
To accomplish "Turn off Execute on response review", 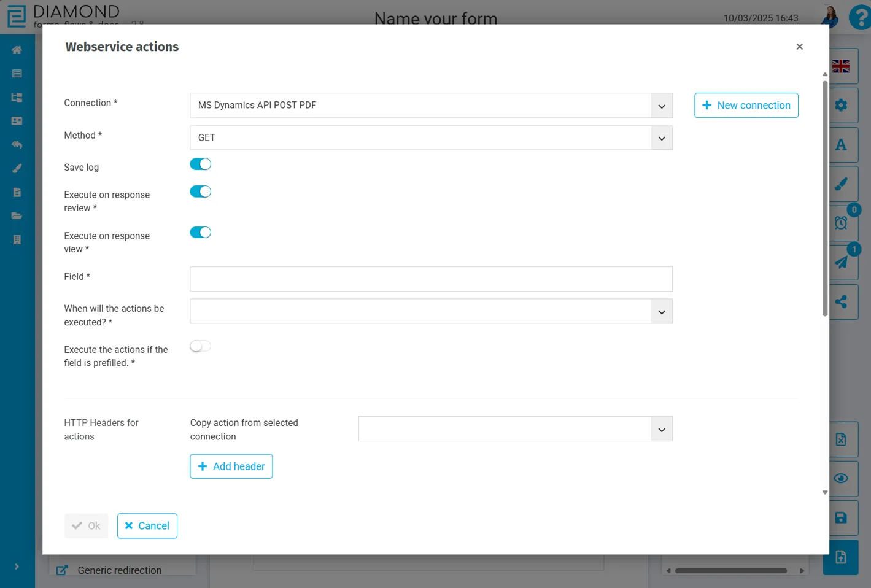I will point(200,191).
